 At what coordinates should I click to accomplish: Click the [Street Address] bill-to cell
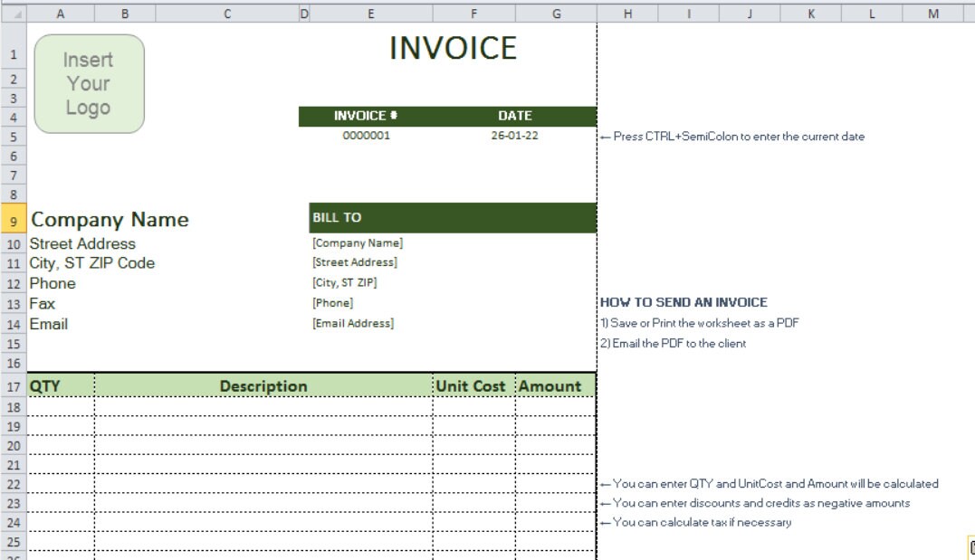click(355, 262)
